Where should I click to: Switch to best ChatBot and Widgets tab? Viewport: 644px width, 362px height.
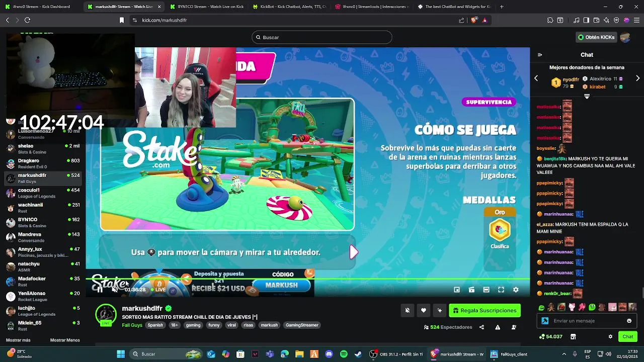click(x=454, y=7)
